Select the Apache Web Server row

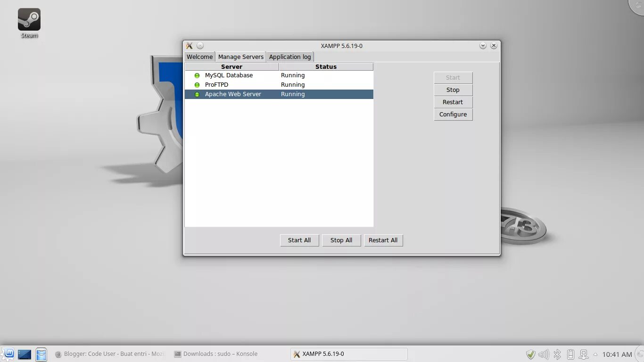point(279,94)
